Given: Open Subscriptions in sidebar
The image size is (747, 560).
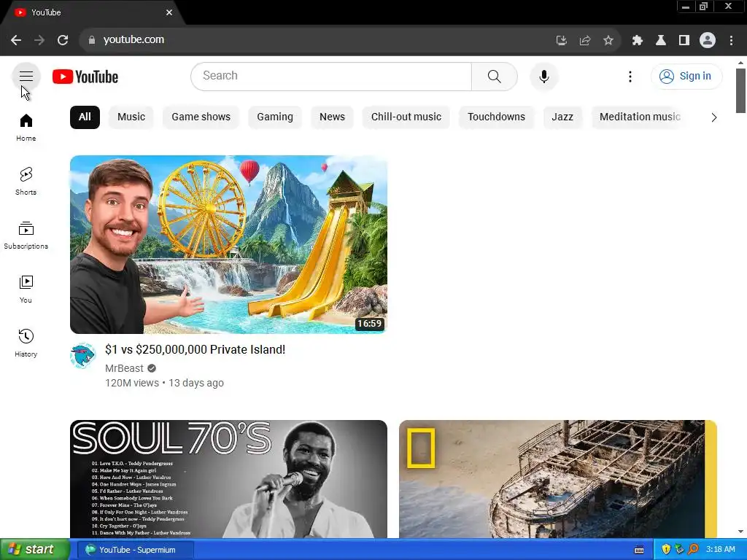Looking at the screenshot, I should click(x=26, y=236).
